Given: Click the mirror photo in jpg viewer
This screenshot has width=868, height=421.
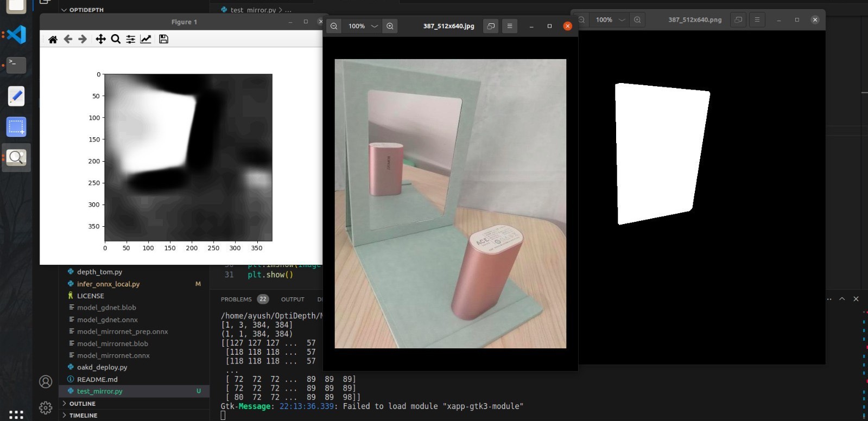Looking at the screenshot, I should pyautogui.click(x=450, y=203).
